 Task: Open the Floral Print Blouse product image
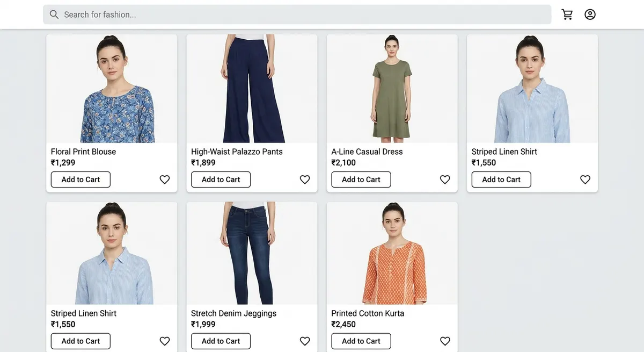click(112, 88)
